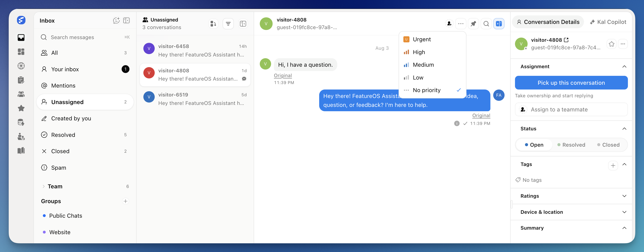Set status to Resolved
Viewport: 644px width, 252px height.
[x=571, y=145]
